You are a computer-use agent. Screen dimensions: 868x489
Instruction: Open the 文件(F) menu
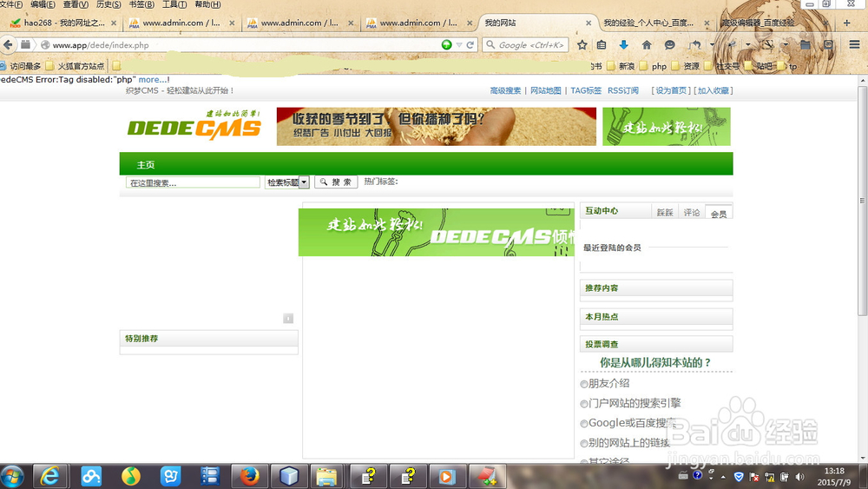point(11,4)
